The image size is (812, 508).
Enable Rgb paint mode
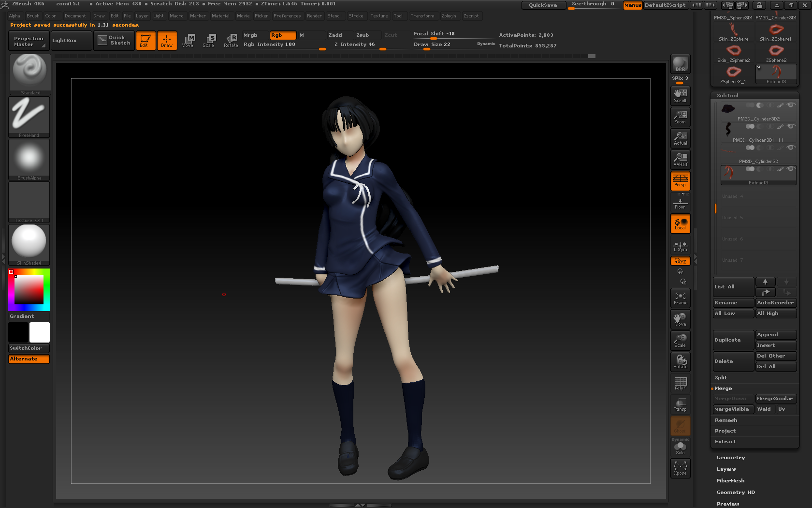pos(283,35)
